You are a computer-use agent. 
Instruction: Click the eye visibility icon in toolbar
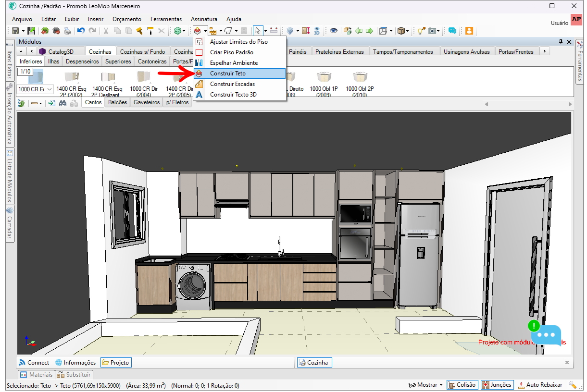334,31
